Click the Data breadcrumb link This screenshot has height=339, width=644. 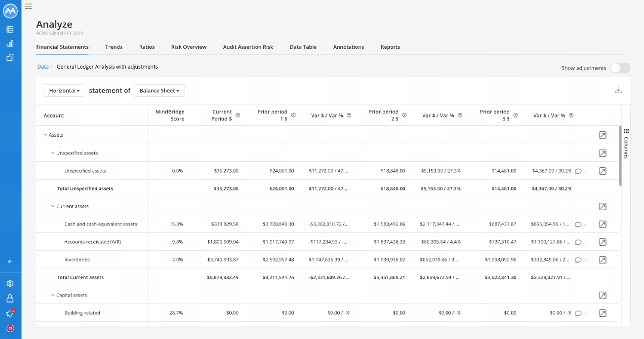pos(43,67)
